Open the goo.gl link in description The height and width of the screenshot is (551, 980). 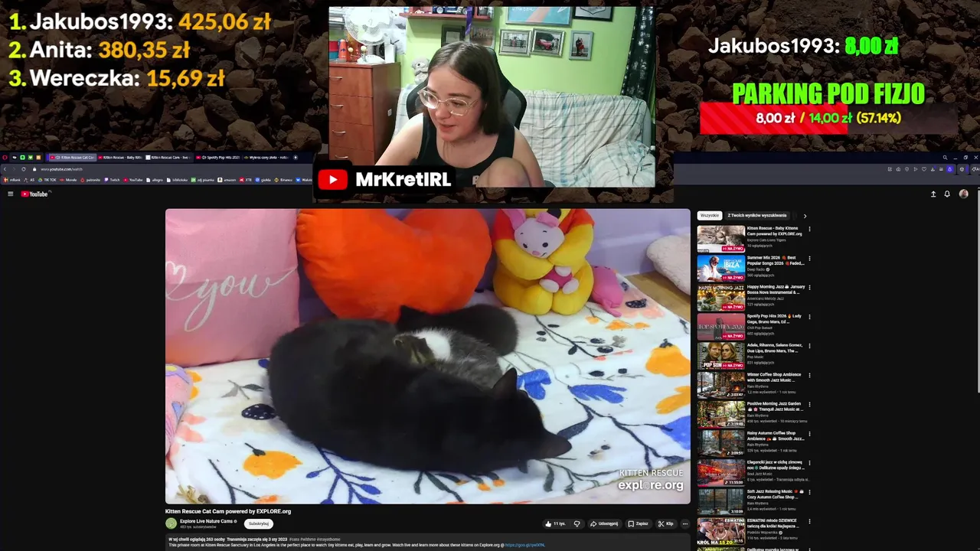click(x=525, y=545)
